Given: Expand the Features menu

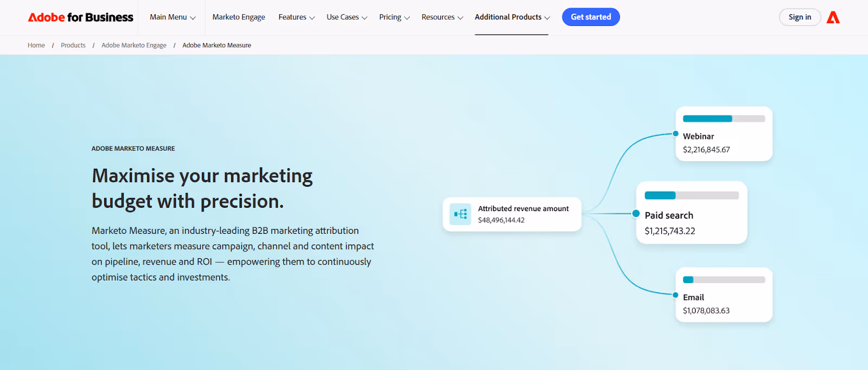Looking at the screenshot, I should (297, 17).
